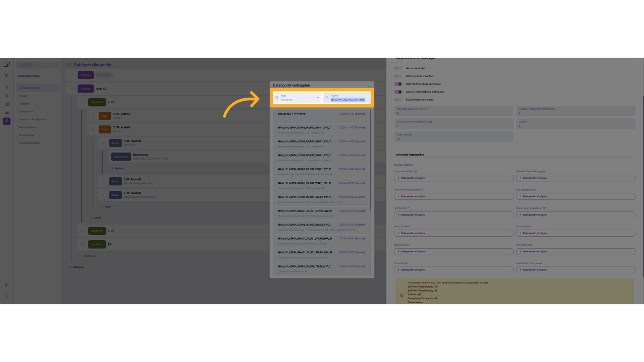Disable Heiz-/Kühlmeldung vorhanden toggle
644x362 pixels.
pyautogui.click(x=398, y=84)
